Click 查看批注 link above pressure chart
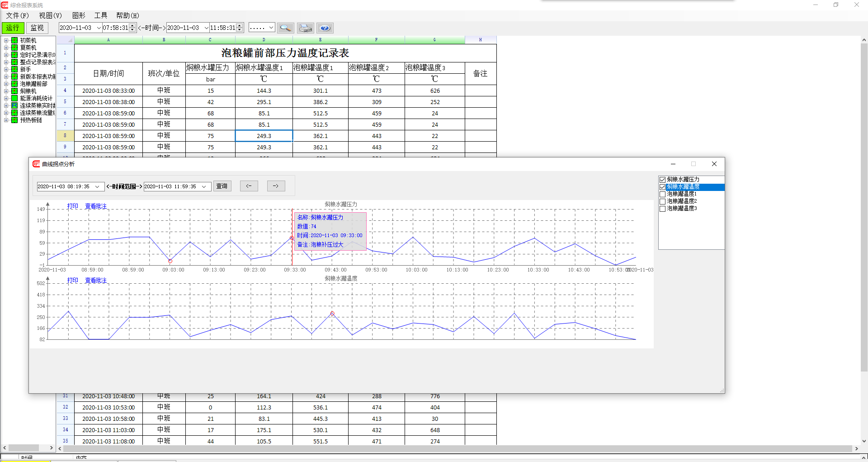The image size is (868, 462). click(96, 206)
